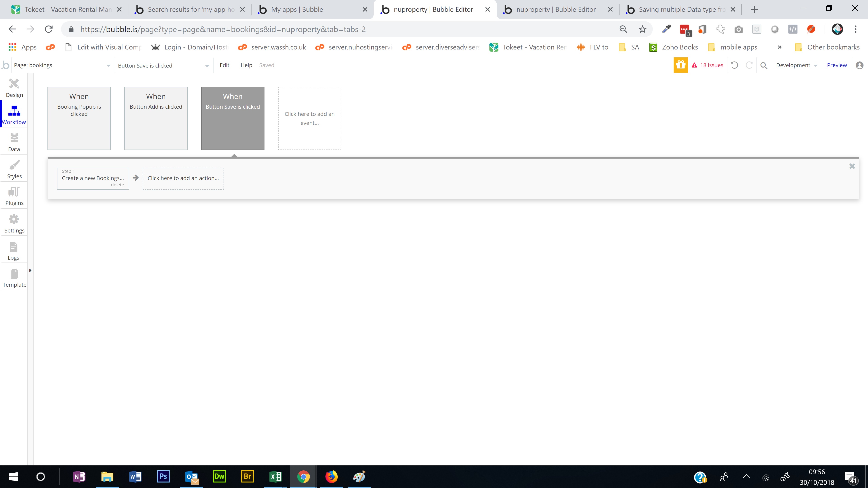Viewport: 868px width, 488px height.
Task: Expand the Button Save is clicked dropdown
Action: [x=163, y=66]
